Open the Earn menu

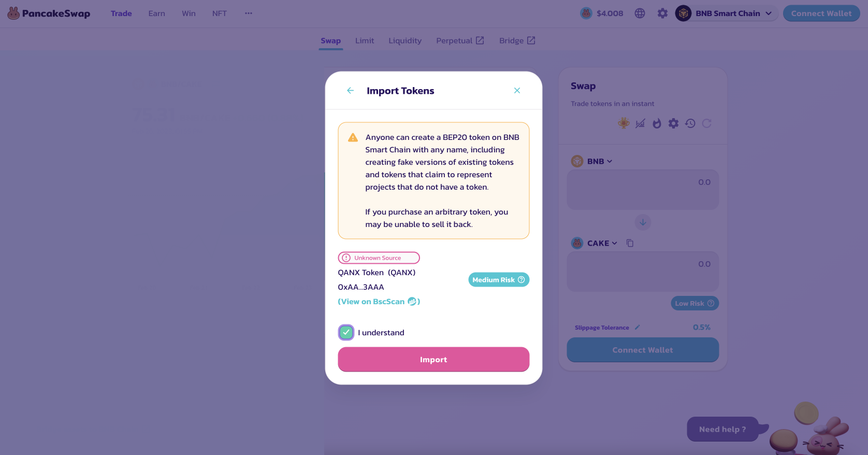[x=156, y=13]
